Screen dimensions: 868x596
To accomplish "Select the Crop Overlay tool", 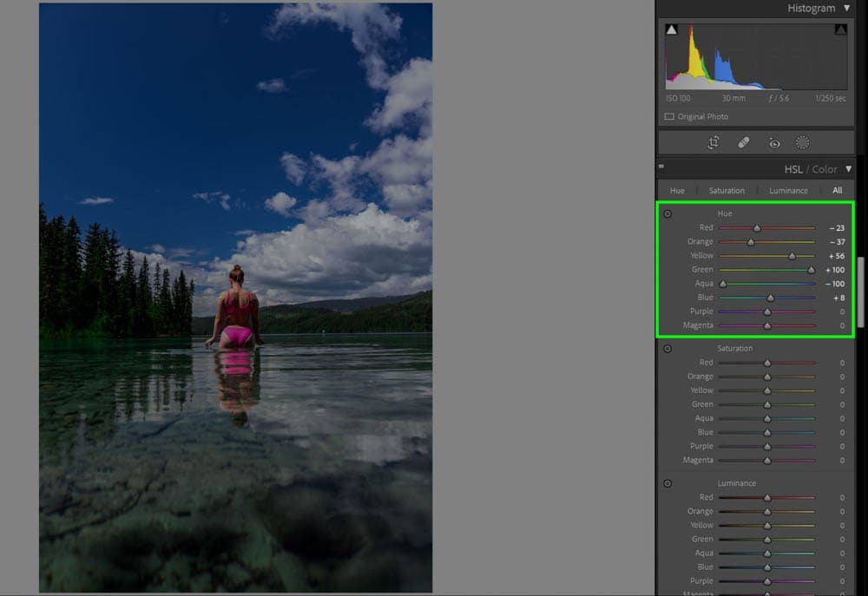I will (713, 143).
